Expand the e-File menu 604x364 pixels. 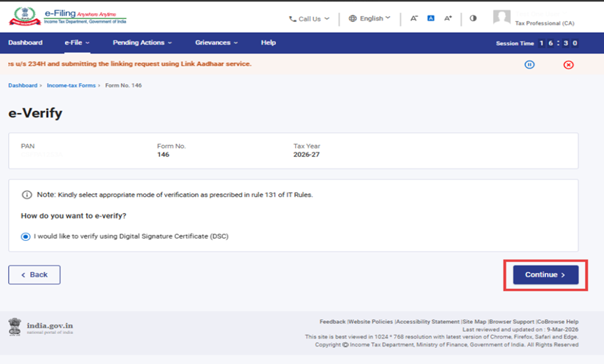click(x=77, y=43)
